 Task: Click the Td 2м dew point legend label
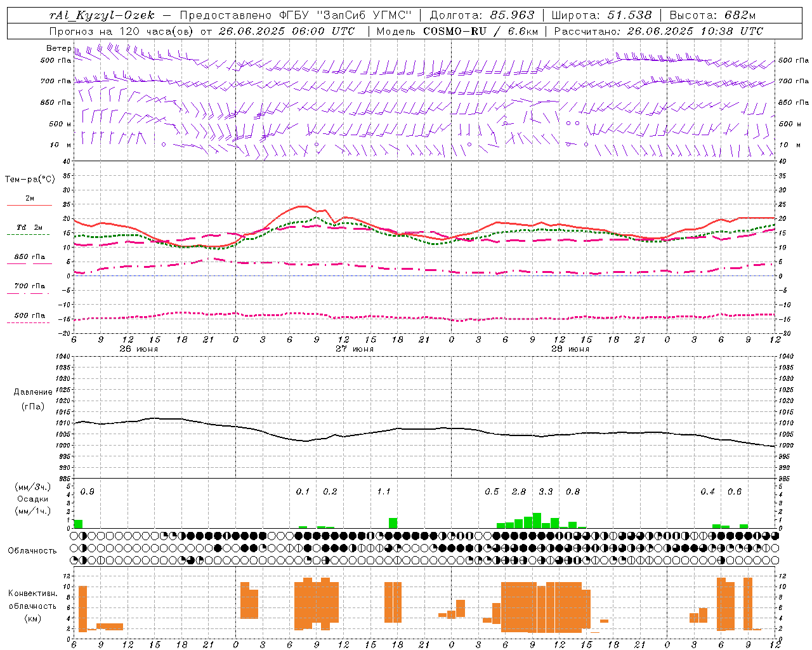coord(29,227)
